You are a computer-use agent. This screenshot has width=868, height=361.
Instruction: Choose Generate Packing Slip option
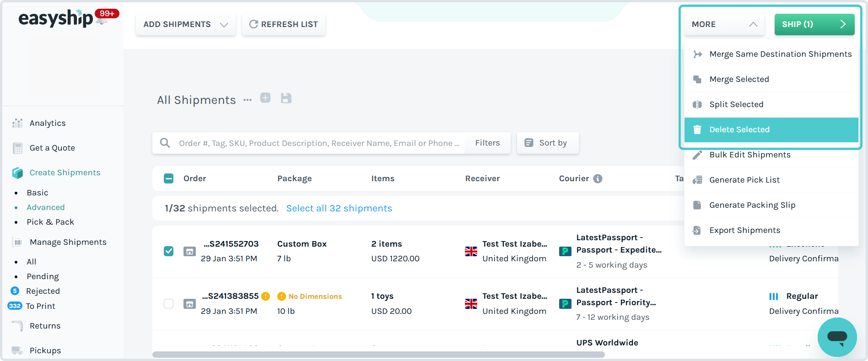point(771,205)
